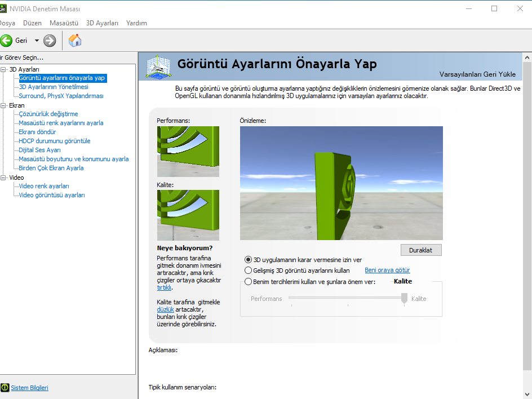The width and height of the screenshot is (532, 399).
Task: Collapse the Video tree node
Action: [x=3, y=178]
